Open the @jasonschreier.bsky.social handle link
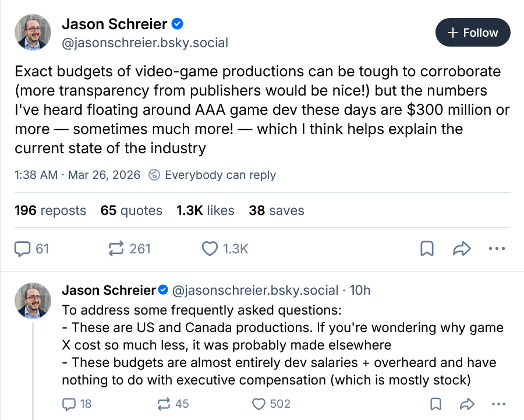Viewport: 524px width, 420px height. tap(145, 43)
